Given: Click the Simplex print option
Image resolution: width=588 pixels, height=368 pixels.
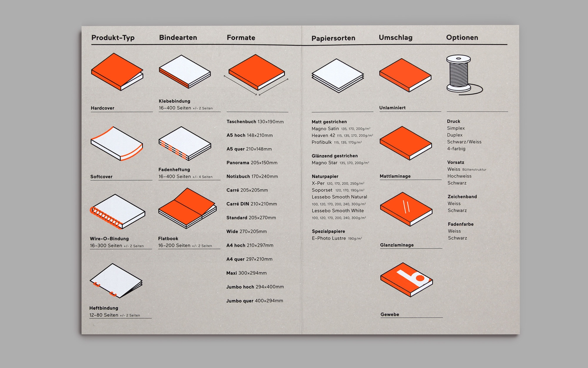Looking at the screenshot, I should click(456, 128).
